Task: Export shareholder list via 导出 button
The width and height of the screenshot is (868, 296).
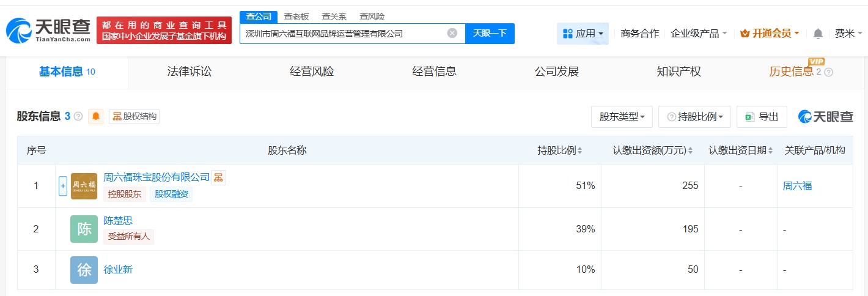Action: (762, 117)
